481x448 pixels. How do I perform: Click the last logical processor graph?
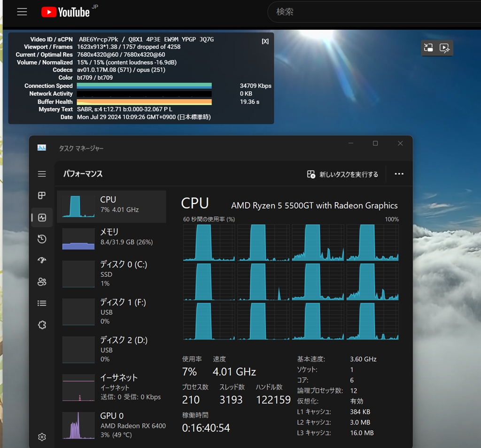[x=372, y=321]
